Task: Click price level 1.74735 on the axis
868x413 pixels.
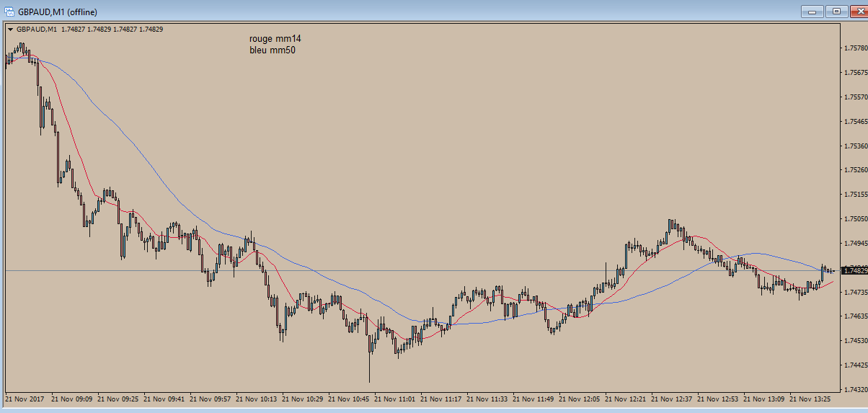Action: pos(854,293)
